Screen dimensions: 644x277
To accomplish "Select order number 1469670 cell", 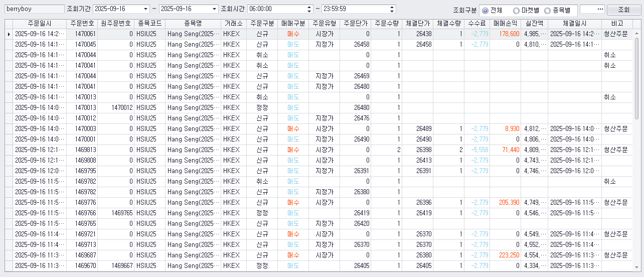I will point(82,265).
